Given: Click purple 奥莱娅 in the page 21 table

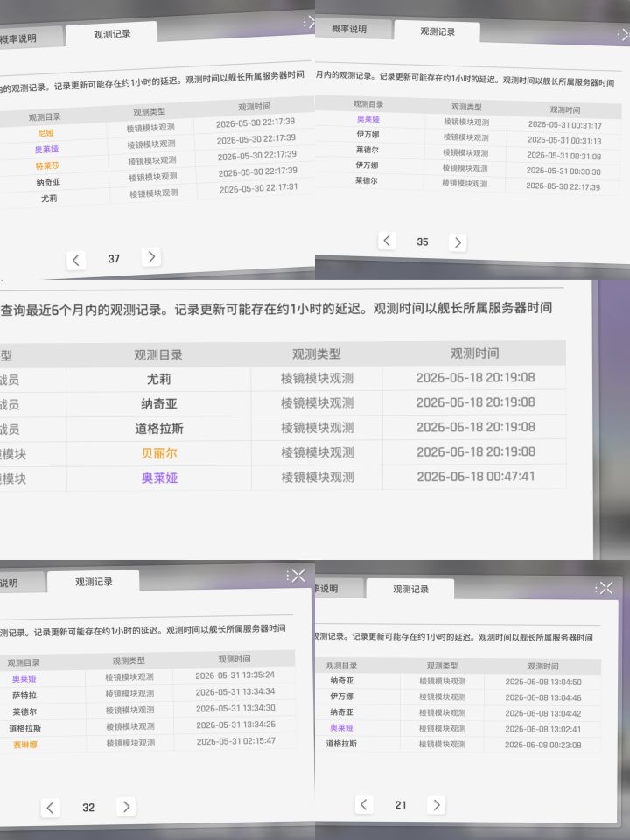Looking at the screenshot, I should (x=341, y=727).
